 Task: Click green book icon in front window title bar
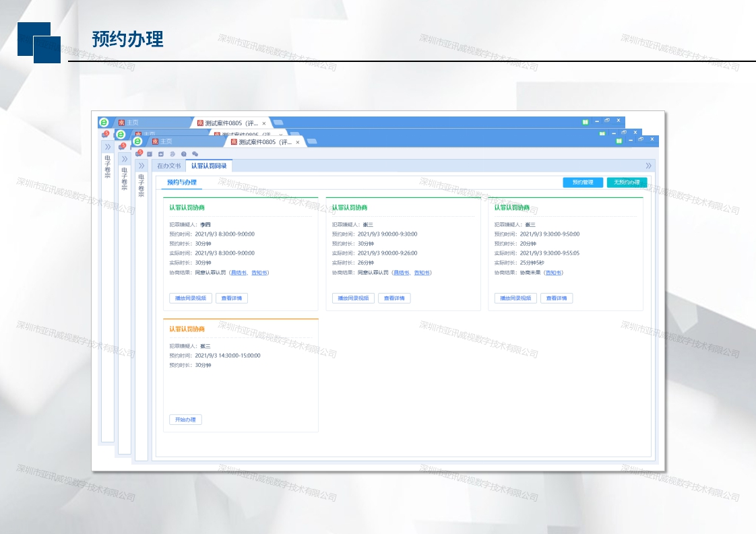[619, 141]
